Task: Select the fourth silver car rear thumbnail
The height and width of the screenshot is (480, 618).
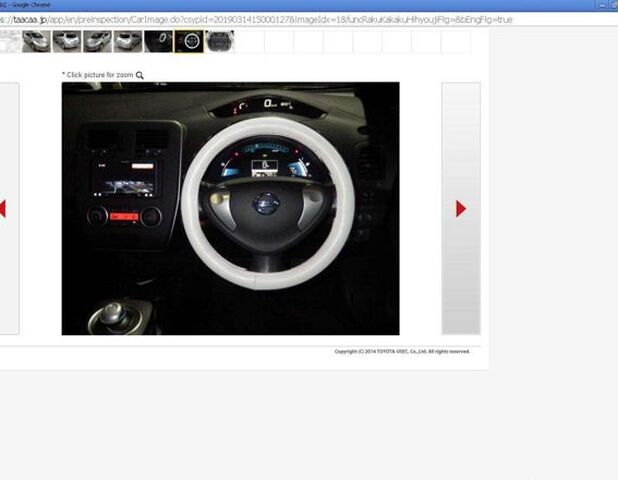Action: click(x=128, y=41)
